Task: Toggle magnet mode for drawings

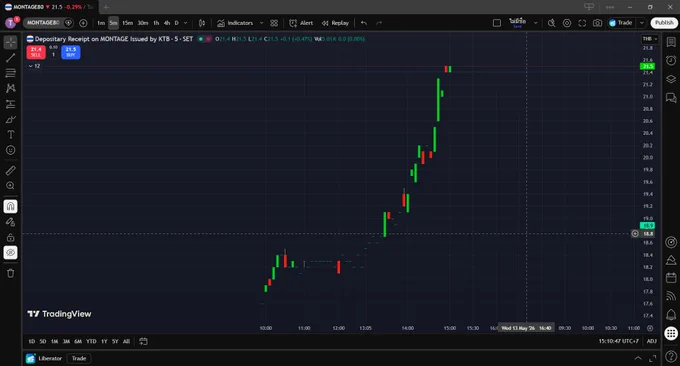Action: coord(10,206)
